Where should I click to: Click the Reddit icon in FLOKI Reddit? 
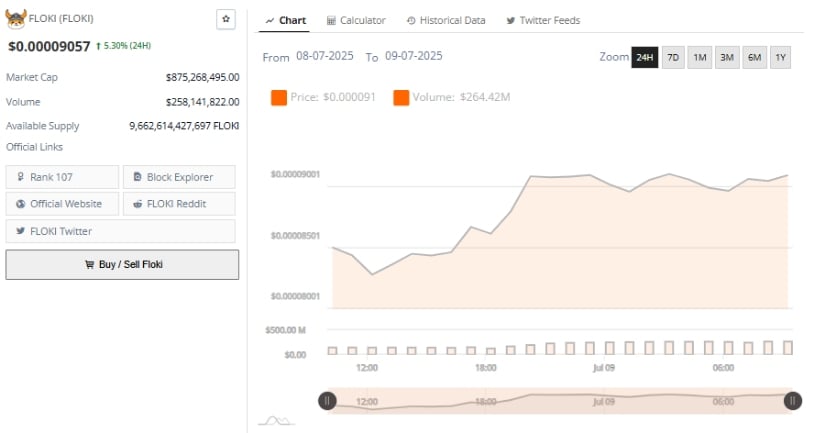pos(137,204)
